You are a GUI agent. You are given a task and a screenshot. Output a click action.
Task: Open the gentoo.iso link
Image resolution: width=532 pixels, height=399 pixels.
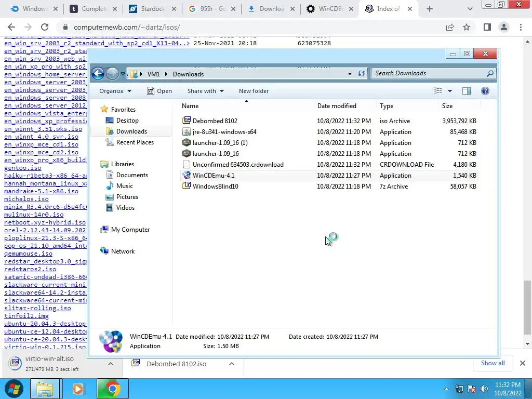23,168
